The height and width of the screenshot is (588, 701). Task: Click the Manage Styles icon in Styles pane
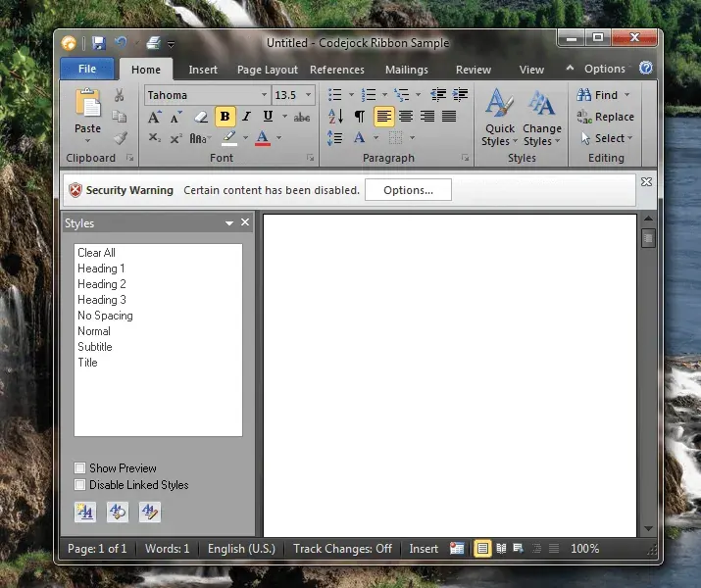[x=150, y=512]
